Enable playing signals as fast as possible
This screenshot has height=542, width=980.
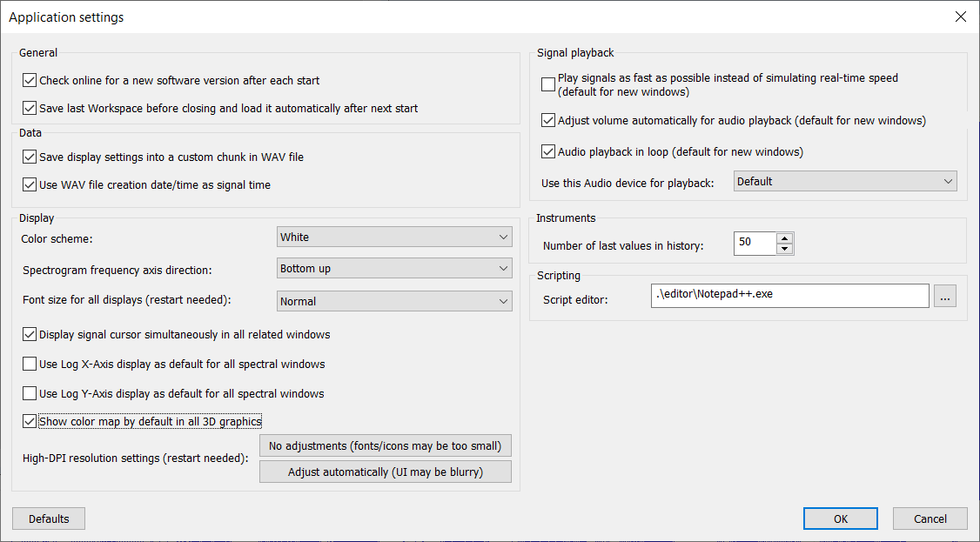[x=547, y=84]
